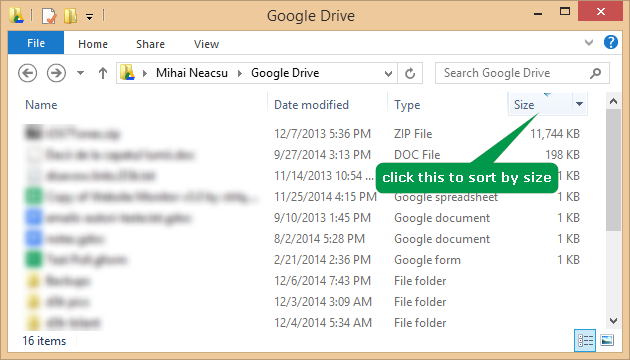The image size is (630, 360).
Task: Expand the arrow before Mihai Neacsu
Action: pos(145,73)
